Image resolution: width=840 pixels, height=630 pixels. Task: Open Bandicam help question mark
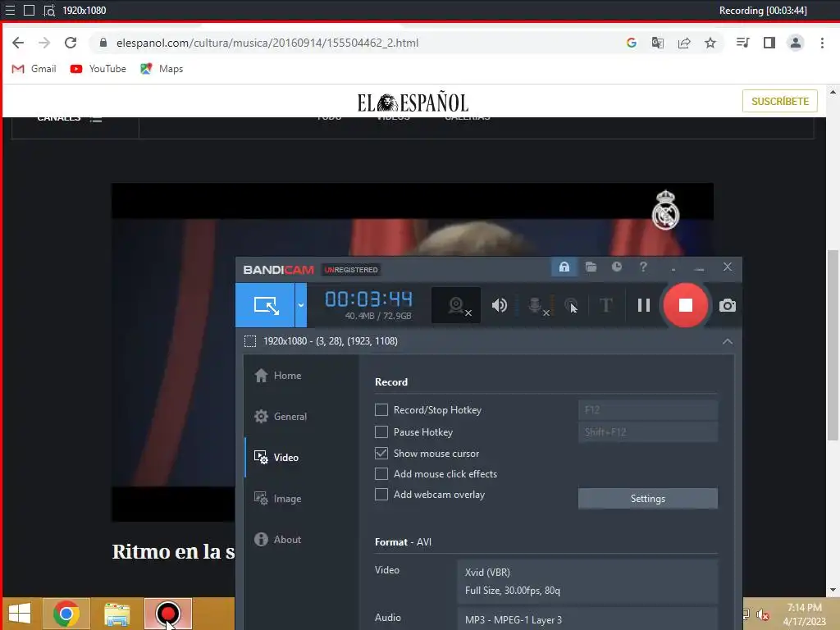643,267
